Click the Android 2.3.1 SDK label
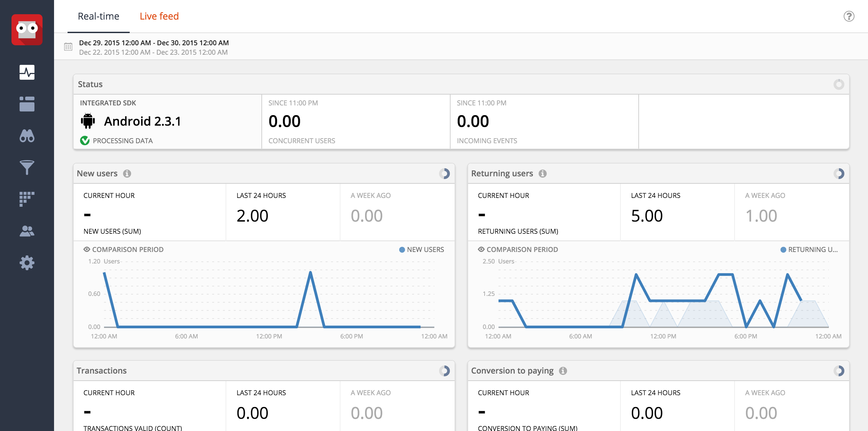 click(x=143, y=121)
